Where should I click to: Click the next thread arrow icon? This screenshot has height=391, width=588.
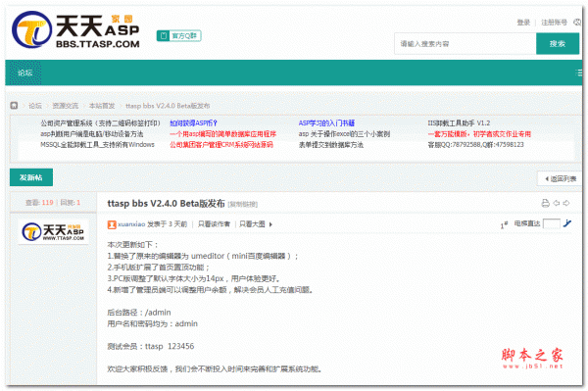pyautogui.click(x=566, y=203)
